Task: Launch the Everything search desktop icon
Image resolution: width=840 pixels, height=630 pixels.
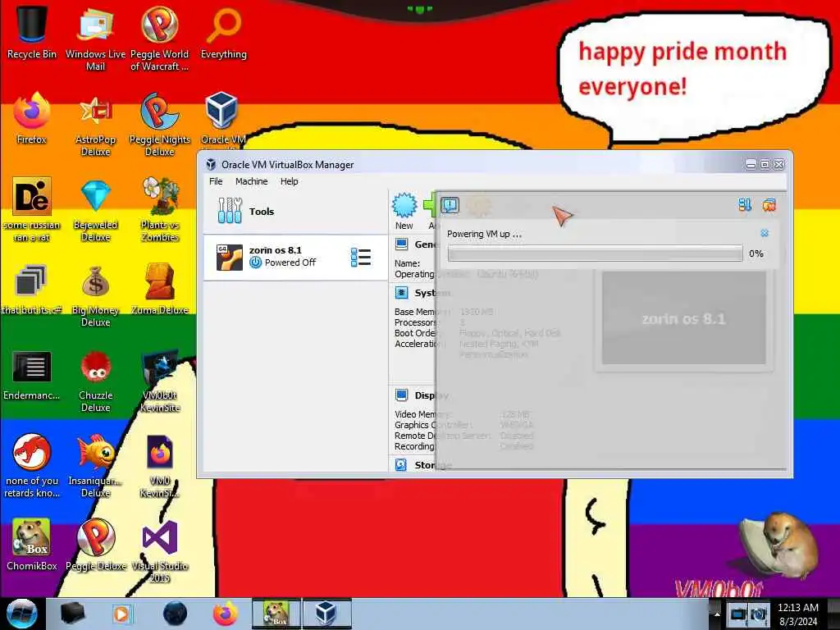Action: click(223, 32)
